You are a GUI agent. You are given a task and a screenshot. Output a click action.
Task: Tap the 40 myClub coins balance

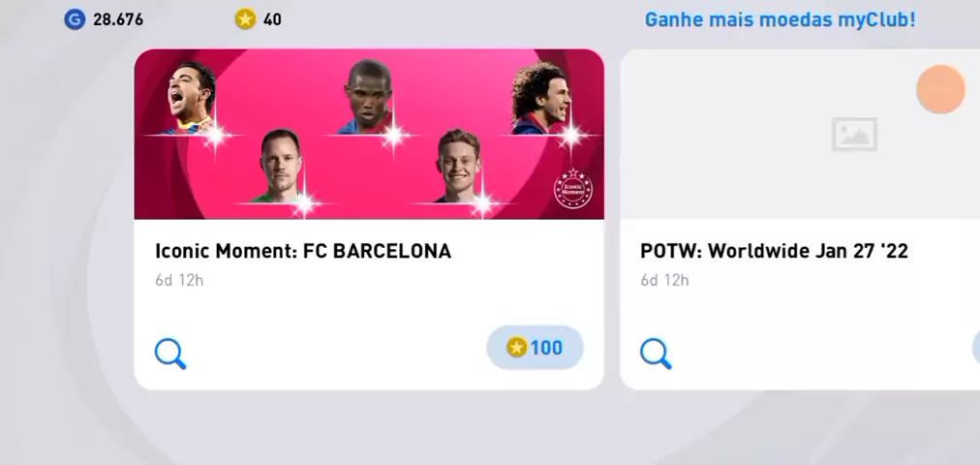[272, 20]
